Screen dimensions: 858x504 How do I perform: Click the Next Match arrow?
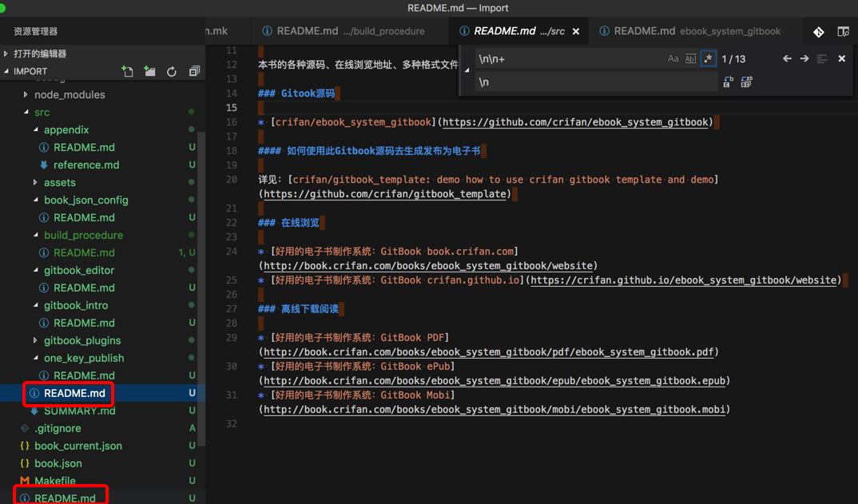[x=804, y=58]
